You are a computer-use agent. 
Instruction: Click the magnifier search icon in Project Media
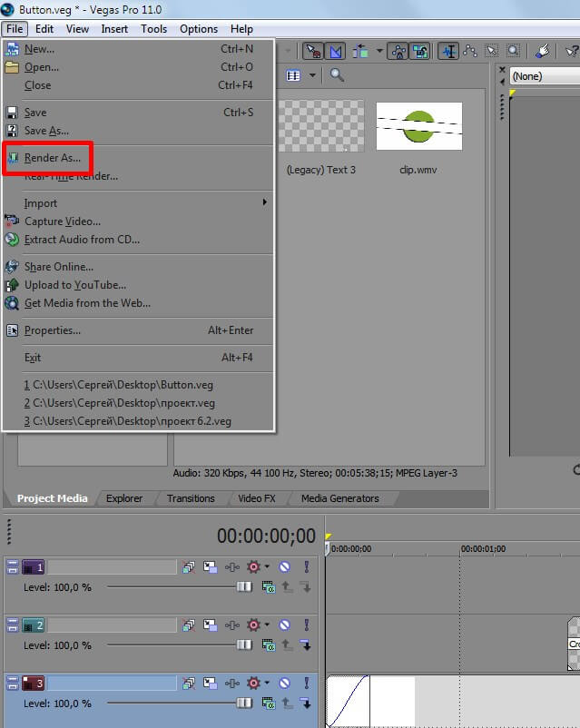click(x=337, y=74)
